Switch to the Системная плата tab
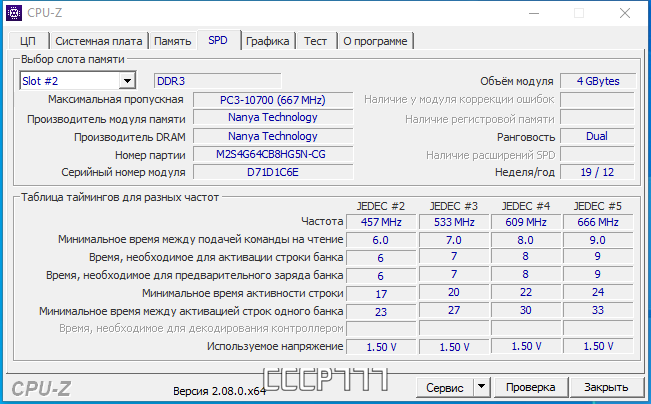The width and height of the screenshot is (651, 404). (x=98, y=41)
